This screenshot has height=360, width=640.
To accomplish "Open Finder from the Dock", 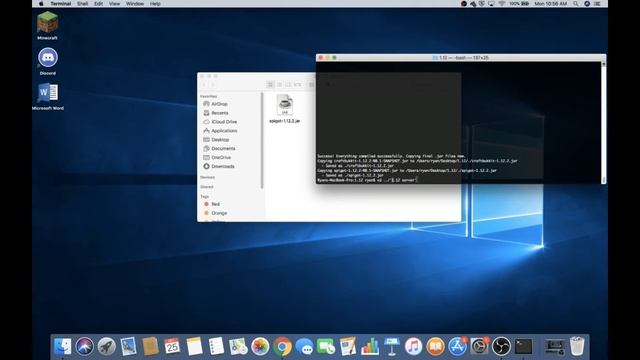I will tap(62, 347).
